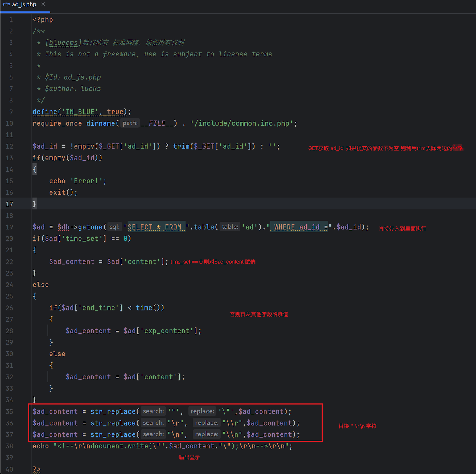Click the WHERE ad_id = string
The image size is (476, 474).
tap(299, 227)
